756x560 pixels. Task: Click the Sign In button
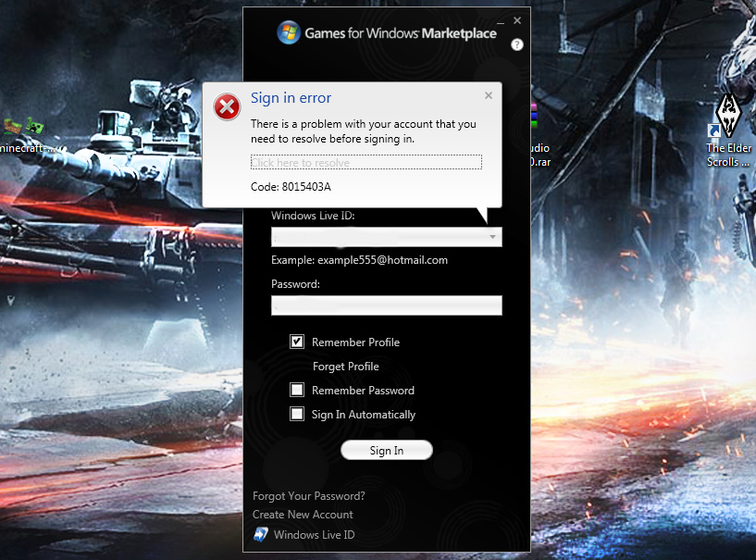(386, 451)
